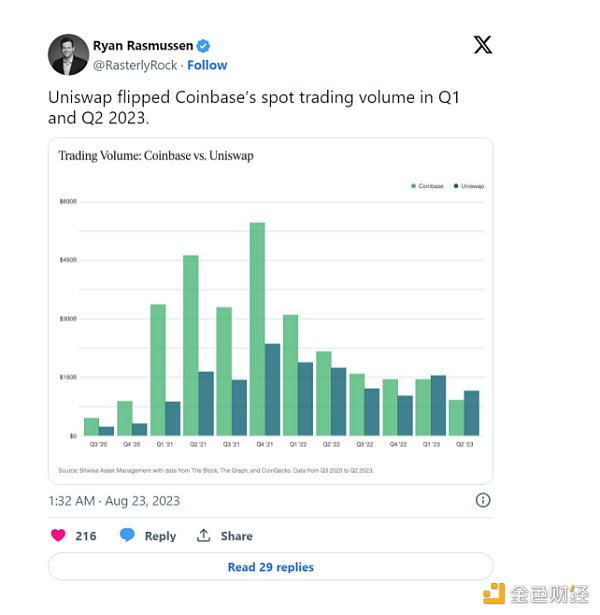
Task: Click the 216 like count
Action: 86,536
